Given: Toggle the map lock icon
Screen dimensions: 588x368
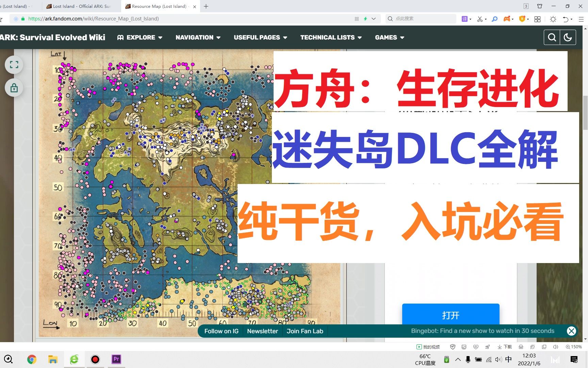Looking at the screenshot, I should (x=14, y=88).
